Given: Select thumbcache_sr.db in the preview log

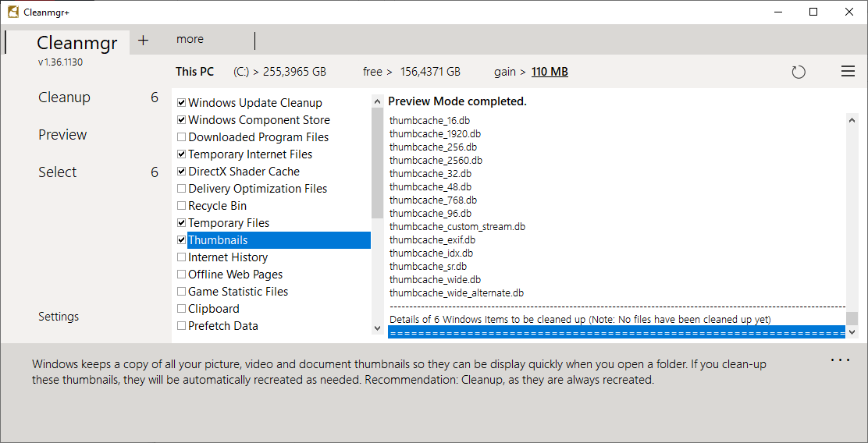Looking at the screenshot, I should pyautogui.click(x=428, y=266).
